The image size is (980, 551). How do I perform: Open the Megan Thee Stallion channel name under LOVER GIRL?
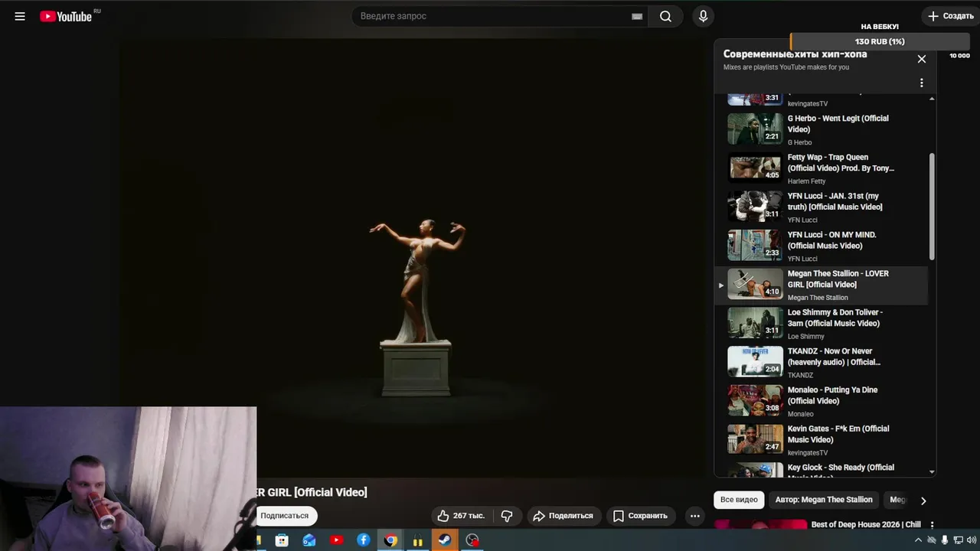click(818, 298)
